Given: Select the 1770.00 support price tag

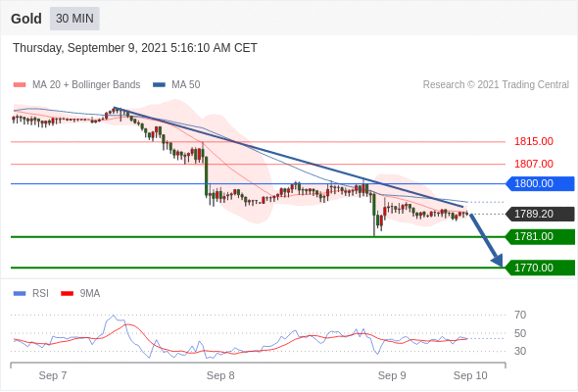Looking at the screenshot, I should coord(540,268).
